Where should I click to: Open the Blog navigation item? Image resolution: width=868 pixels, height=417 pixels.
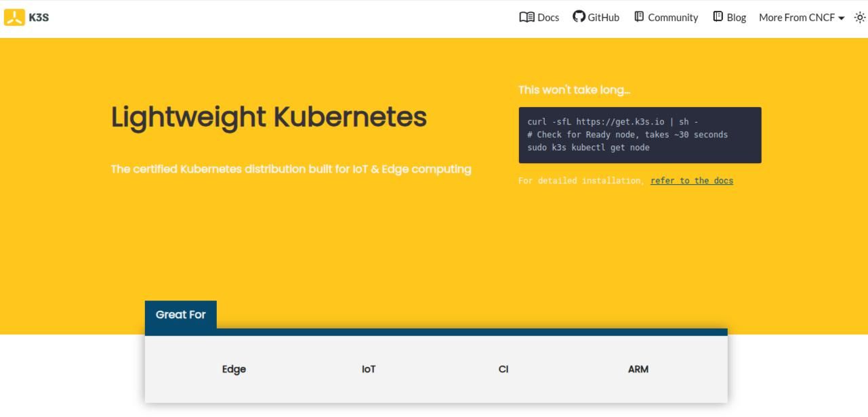(x=730, y=18)
